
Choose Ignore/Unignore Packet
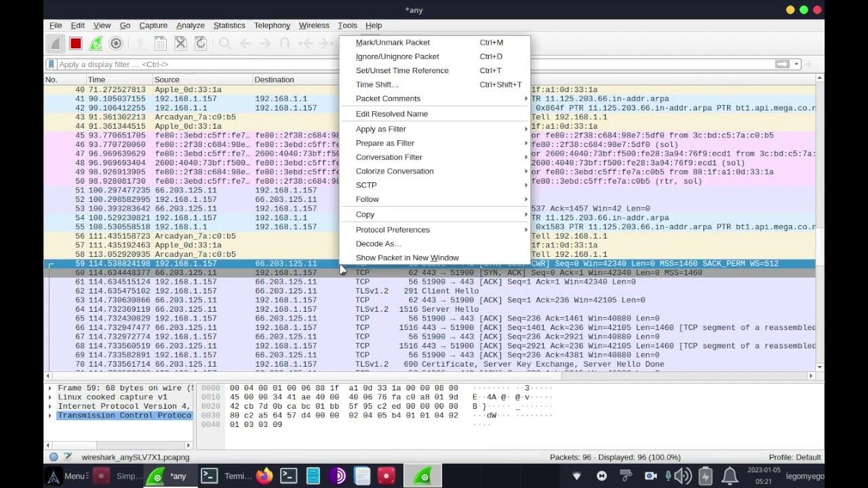(x=435, y=56)
